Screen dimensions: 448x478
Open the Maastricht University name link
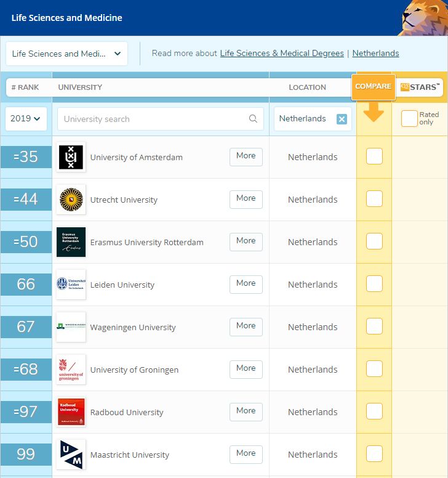(x=130, y=455)
